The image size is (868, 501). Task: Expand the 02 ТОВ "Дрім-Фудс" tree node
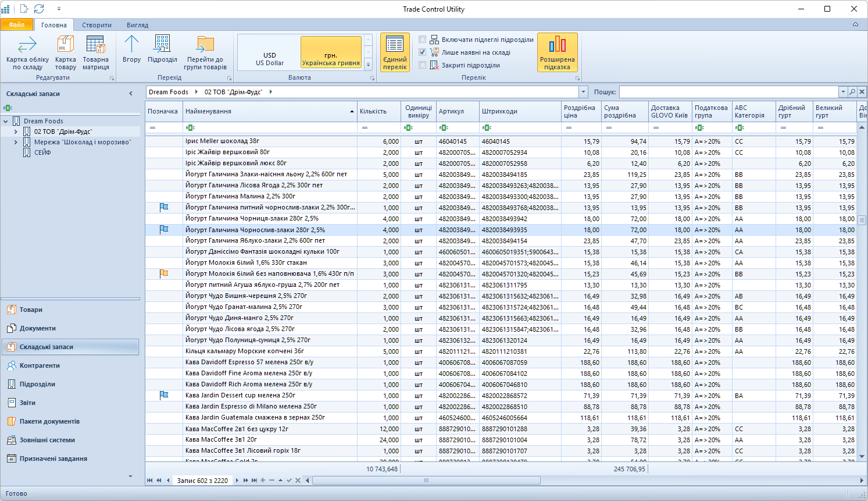point(16,132)
